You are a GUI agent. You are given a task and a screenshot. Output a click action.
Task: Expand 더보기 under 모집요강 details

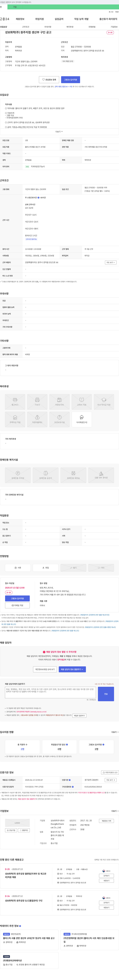(59, 132)
